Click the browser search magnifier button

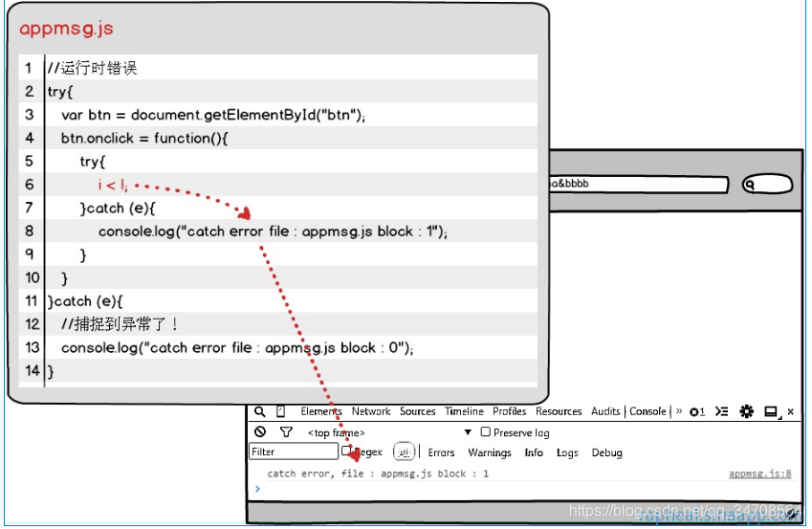(767, 184)
